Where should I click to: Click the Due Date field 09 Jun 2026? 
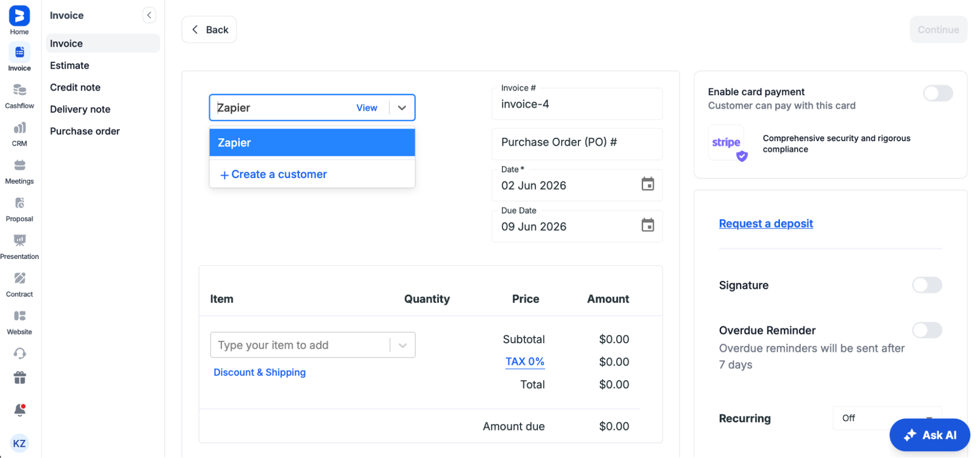pos(577,227)
